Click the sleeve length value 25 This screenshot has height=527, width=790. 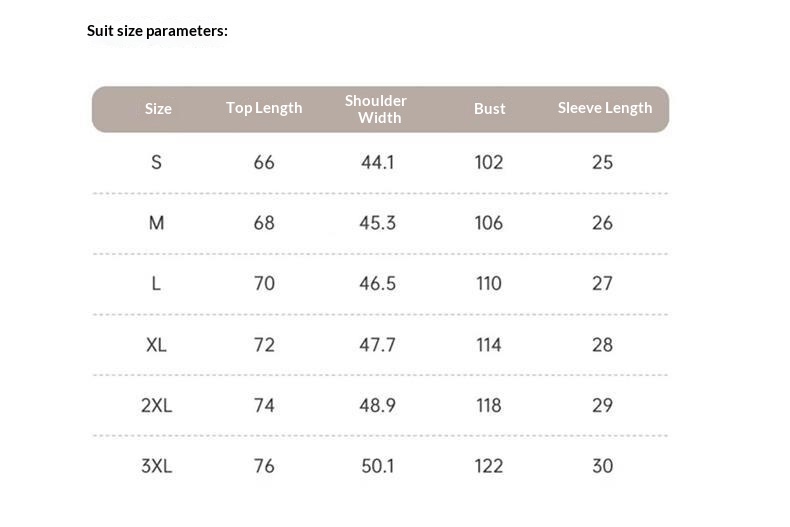tap(602, 162)
